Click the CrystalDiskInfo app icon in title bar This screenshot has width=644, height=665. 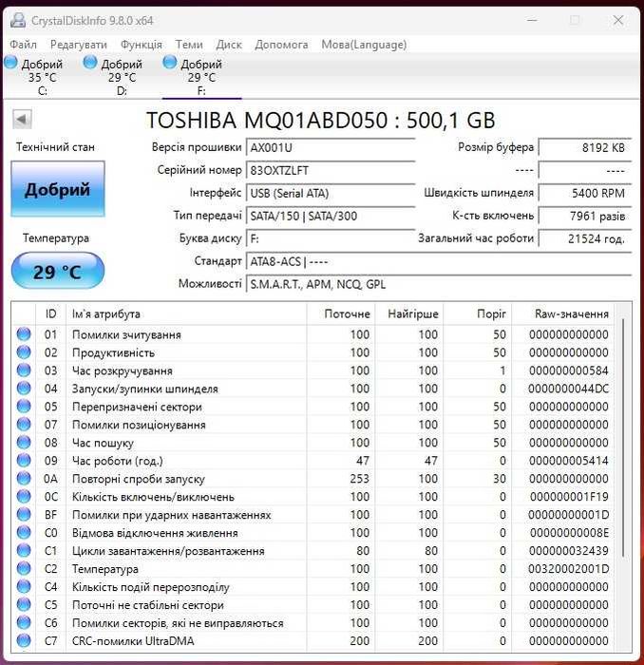click(x=18, y=20)
